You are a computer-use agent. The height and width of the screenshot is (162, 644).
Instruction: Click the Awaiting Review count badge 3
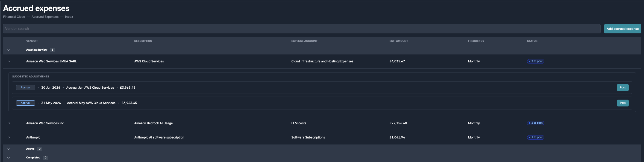pos(52,50)
